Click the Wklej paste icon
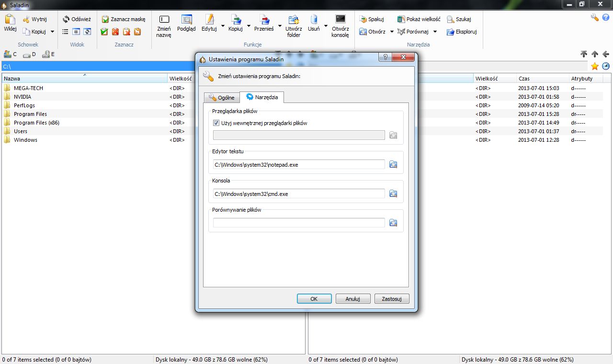 point(10,20)
